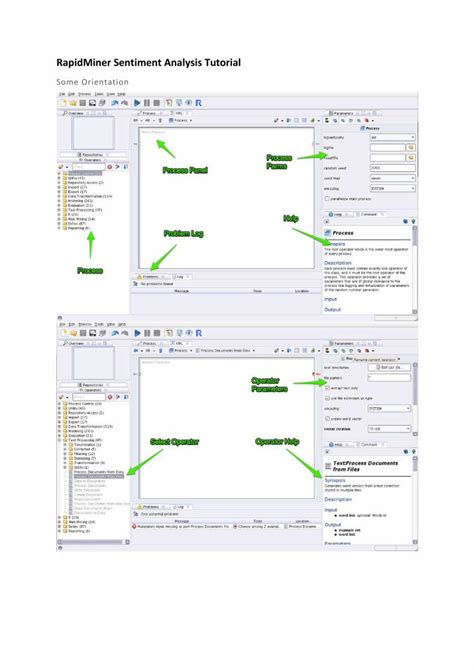
Task: Click the Stop icon in the second screenshot toolbar
Action: [156, 333]
